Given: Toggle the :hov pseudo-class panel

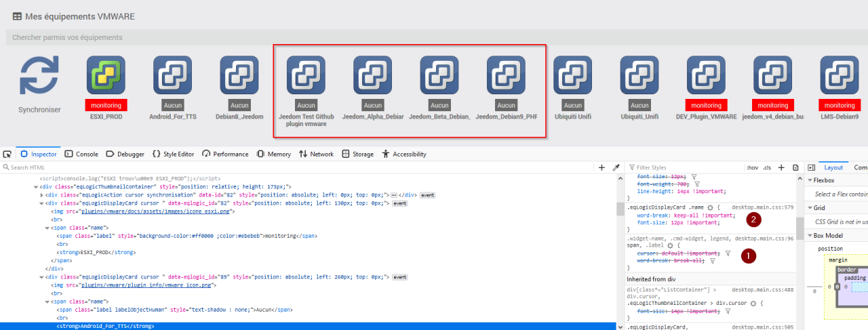Looking at the screenshot, I should coord(751,167).
